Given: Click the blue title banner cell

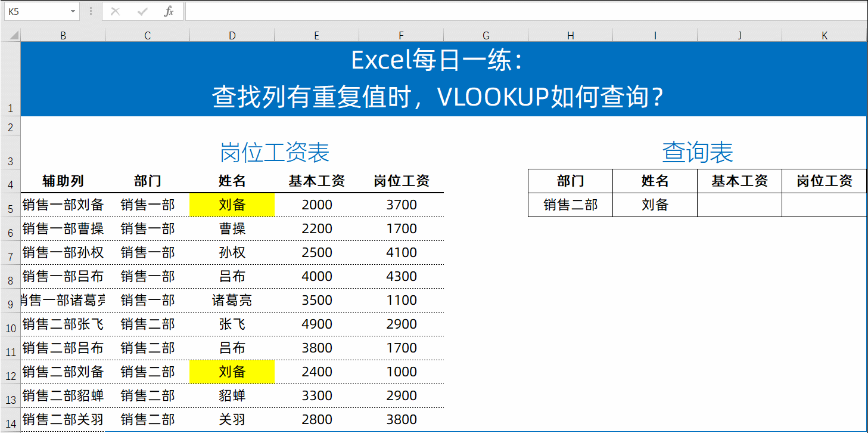Looking at the screenshot, I should [x=444, y=79].
